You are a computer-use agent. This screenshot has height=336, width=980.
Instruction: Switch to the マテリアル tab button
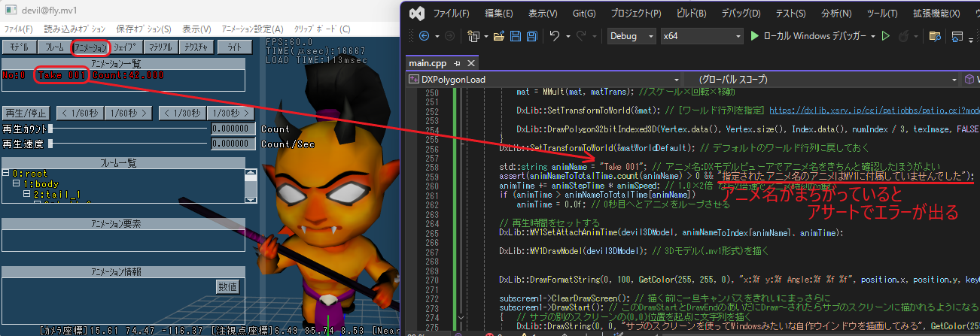pos(160,47)
